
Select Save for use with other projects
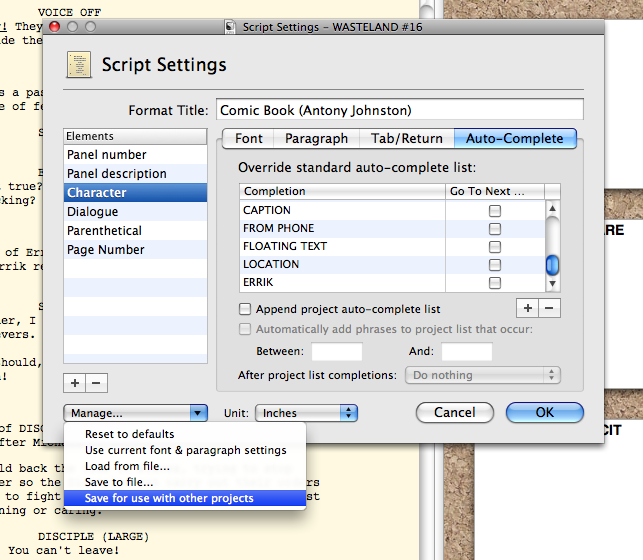169,498
